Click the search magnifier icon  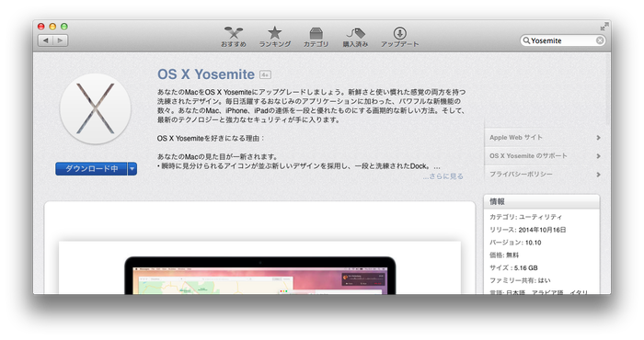tap(525, 40)
